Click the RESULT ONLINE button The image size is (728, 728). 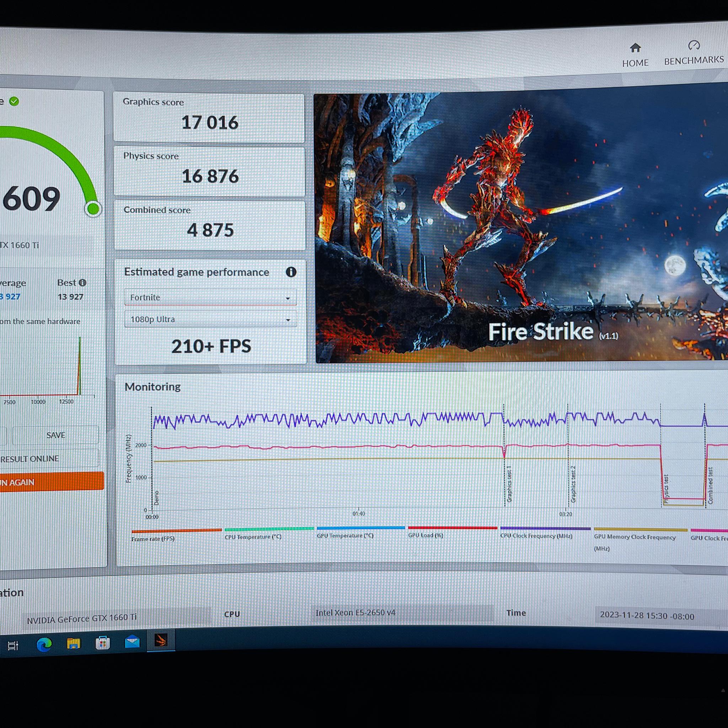click(49, 459)
